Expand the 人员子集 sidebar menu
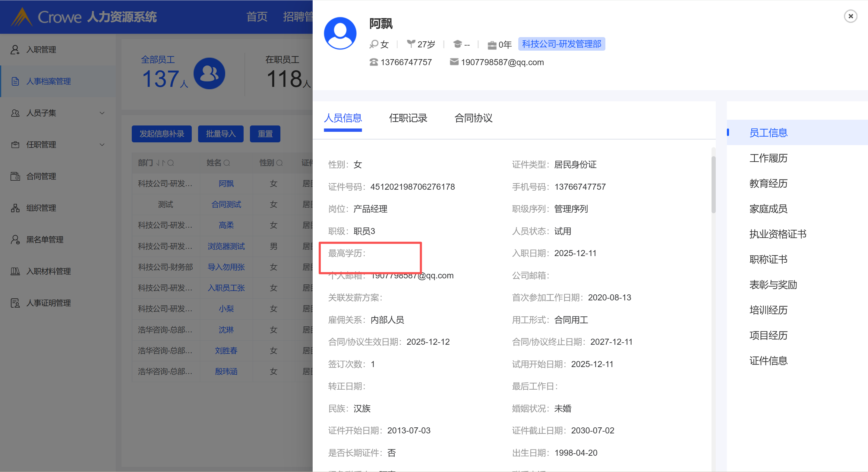Viewport: 868px width, 472px height. [102, 113]
